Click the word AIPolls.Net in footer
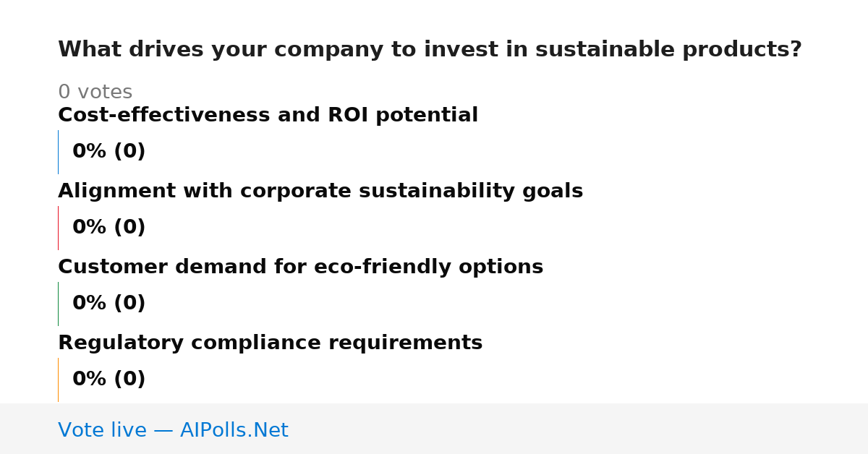This screenshot has width=868, height=454. click(x=234, y=431)
